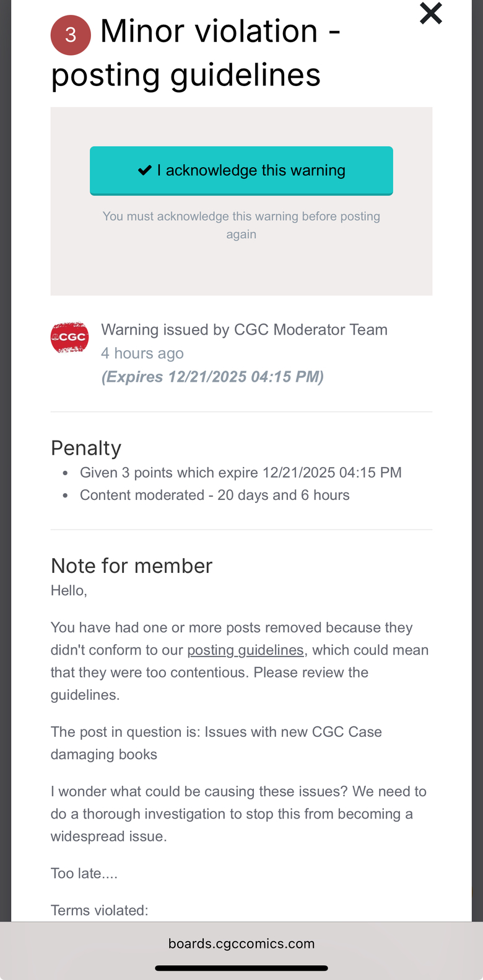Click the red 3 points badge
Screen dimensions: 483x980
click(71, 35)
